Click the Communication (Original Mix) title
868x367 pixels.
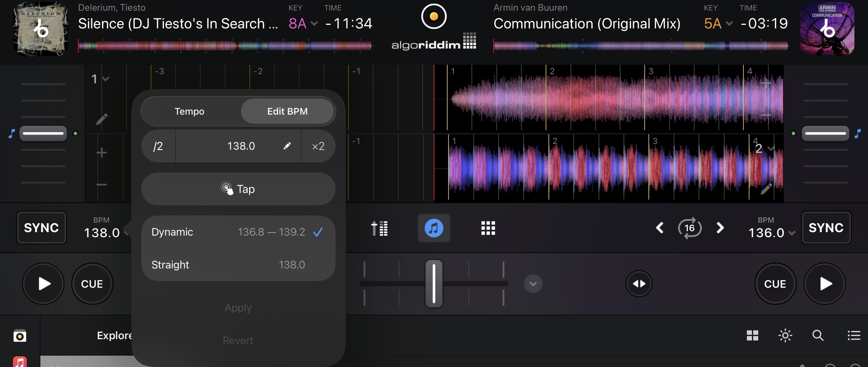coord(587,24)
